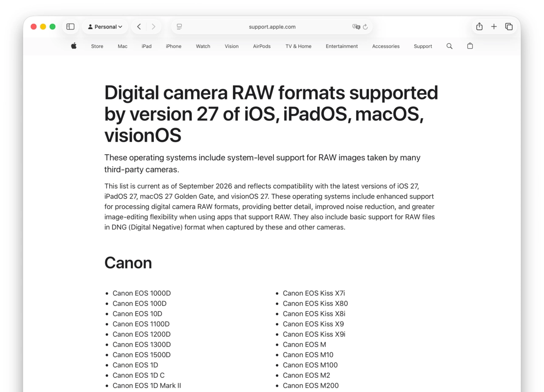Click the list item Canon EOS 10D
This screenshot has height=392, width=544.
[x=137, y=314]
